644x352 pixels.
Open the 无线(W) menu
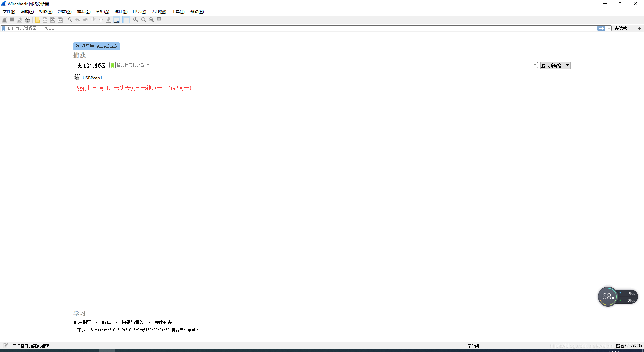pos(159,12)
